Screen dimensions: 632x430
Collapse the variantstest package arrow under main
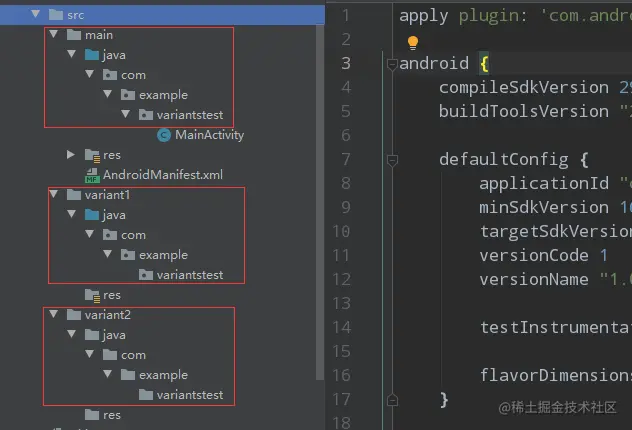click(x=126, y=114)
